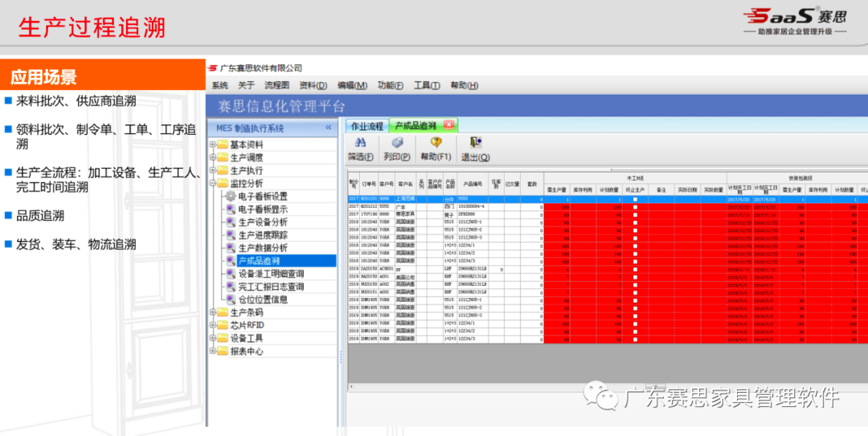Open the 资料(D) menu
Screen dimensions: 868x436
click(313, 85)
